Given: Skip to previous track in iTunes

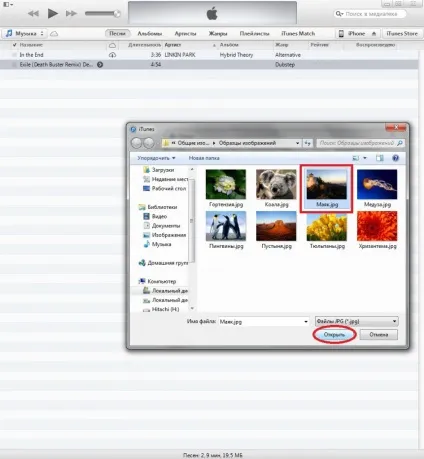Looking at the screenshot, I should coord(33,14).
